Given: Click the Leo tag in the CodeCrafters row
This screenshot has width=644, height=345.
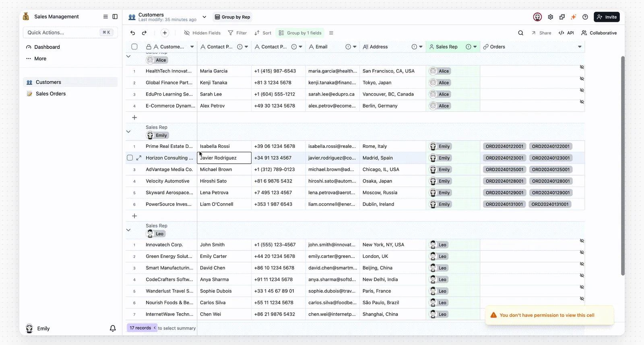Looking at the screenshot, I should click(439, 280).
